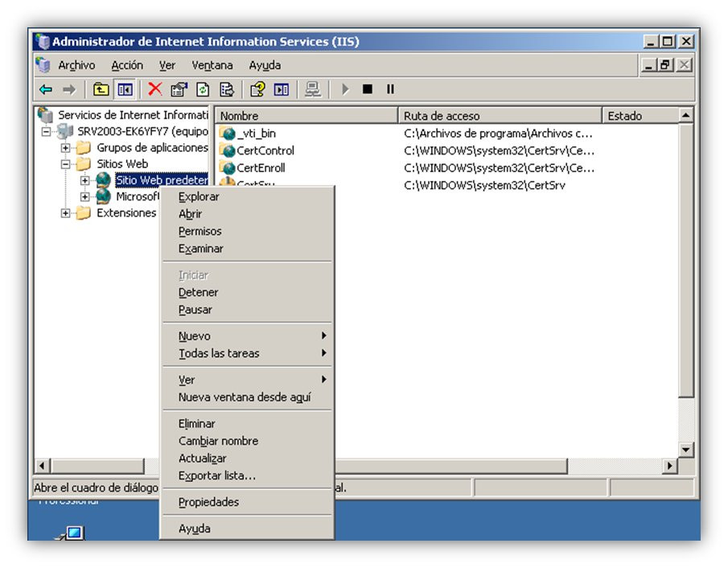728x568 pixels.
Task: Click the tree pane left scroll arrow
Action: [43, 465]
